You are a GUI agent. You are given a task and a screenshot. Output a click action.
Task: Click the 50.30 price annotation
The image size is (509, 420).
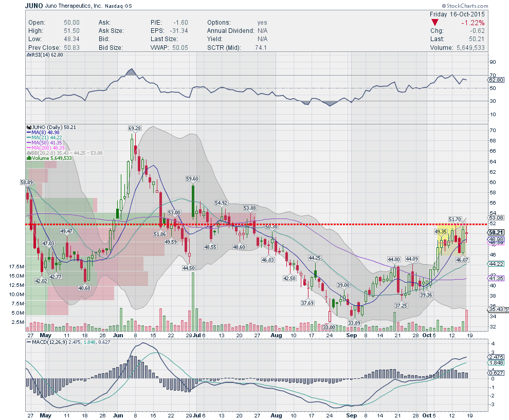(271, 227)
